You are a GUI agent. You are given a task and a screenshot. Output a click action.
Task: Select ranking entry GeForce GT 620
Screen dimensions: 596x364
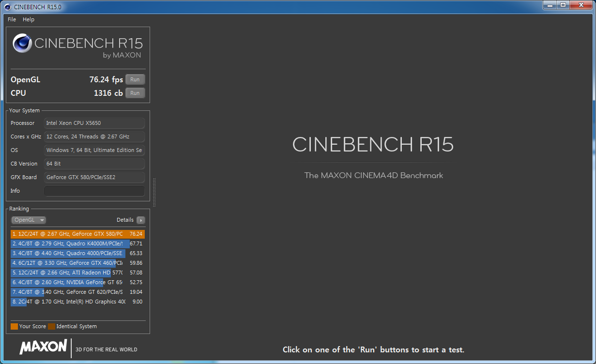tap(77, 292)
